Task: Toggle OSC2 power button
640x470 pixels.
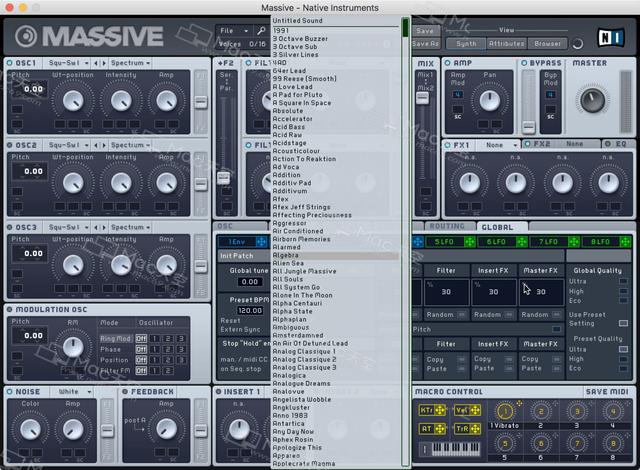Action: click(10, 145)
